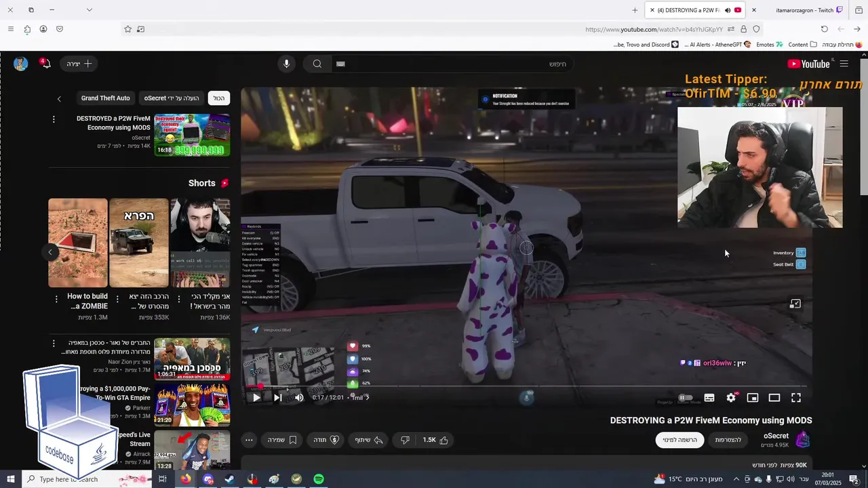Image resolution: width=868 pixels, height=488 pixels.
Task: Show more filter chips with arrow
Action: click(59, 98)
